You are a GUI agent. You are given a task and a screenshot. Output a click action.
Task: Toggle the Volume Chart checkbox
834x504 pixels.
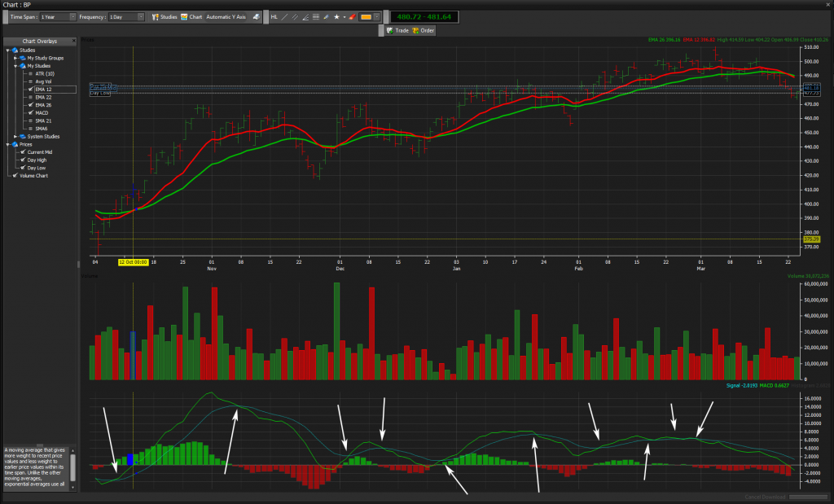click(15, 175)
